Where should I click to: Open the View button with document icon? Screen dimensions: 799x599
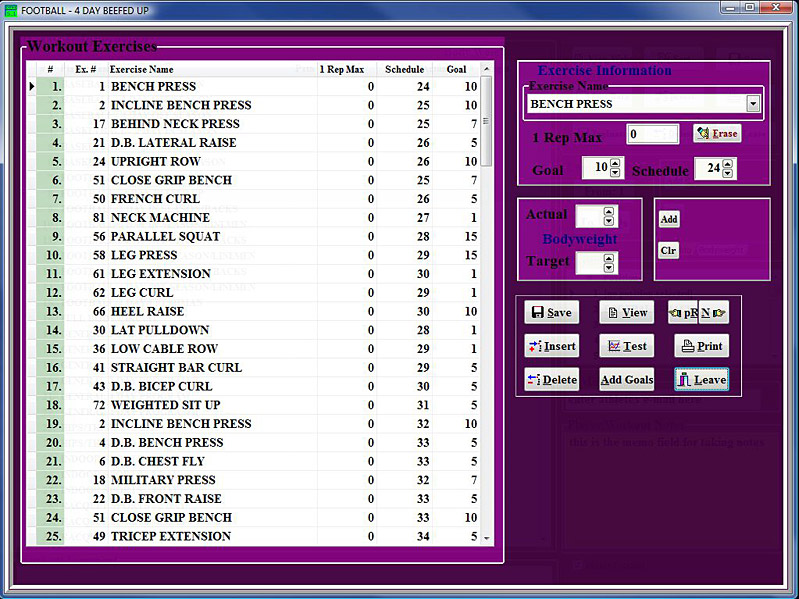626,313
